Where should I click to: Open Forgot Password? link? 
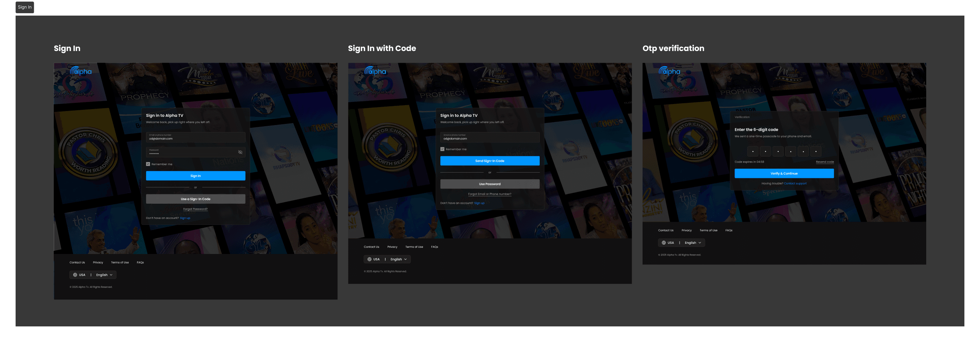[x=196, y=209]
